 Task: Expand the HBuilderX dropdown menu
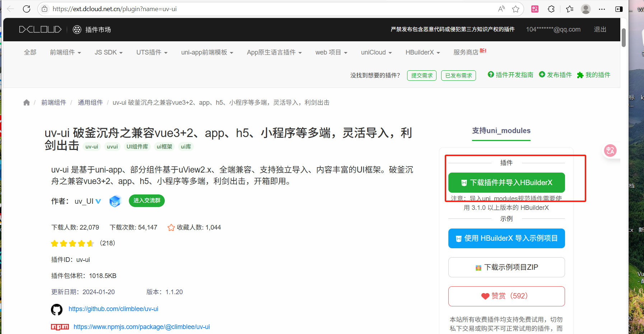pos(423,52)
